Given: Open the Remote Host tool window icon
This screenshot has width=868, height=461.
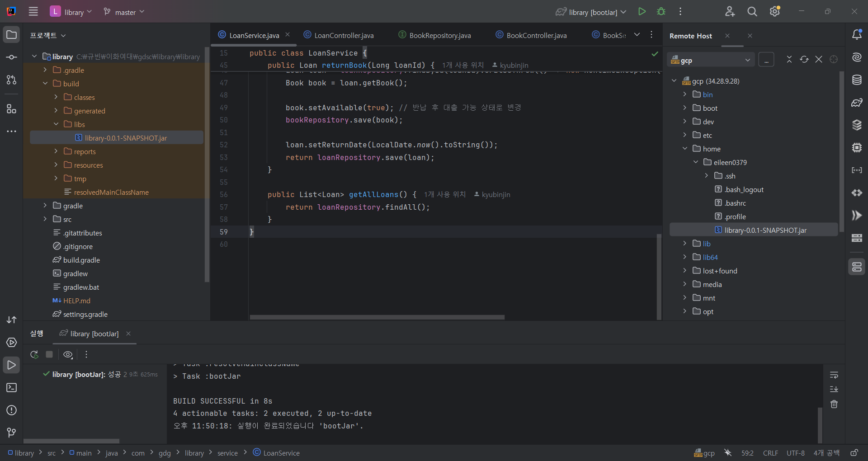Looking at the screenshot, I should 857,267.
